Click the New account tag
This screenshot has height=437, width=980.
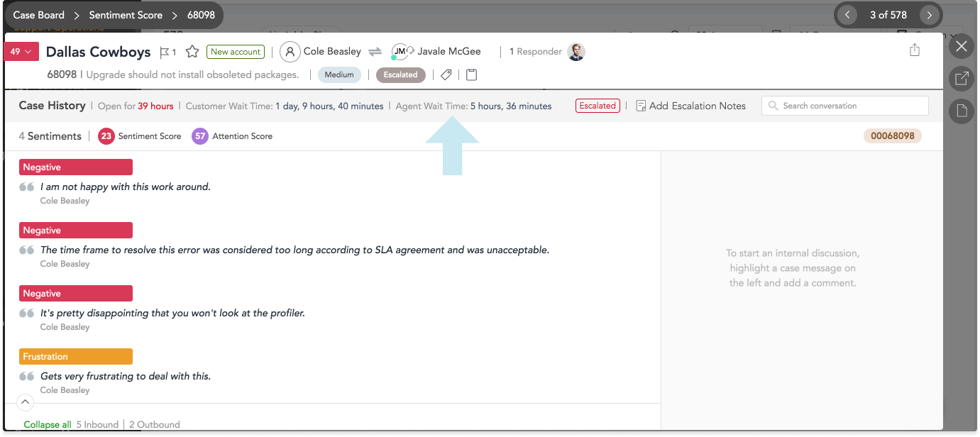(x=236, y=52)
